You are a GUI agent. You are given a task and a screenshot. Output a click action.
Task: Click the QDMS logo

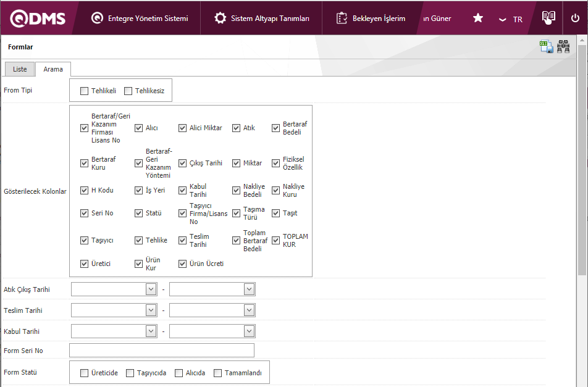click(x=38, y=18)
